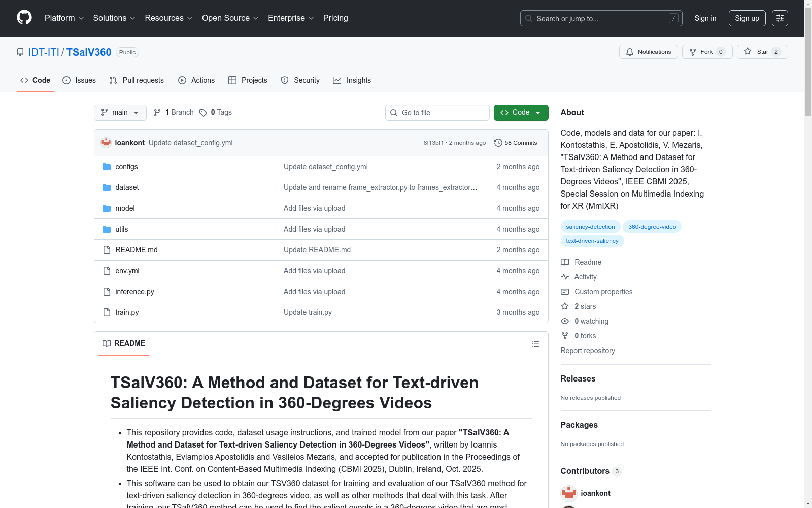
Task: Click the train.py file icon
Action: pyautogui.click(x=107, y=312)
